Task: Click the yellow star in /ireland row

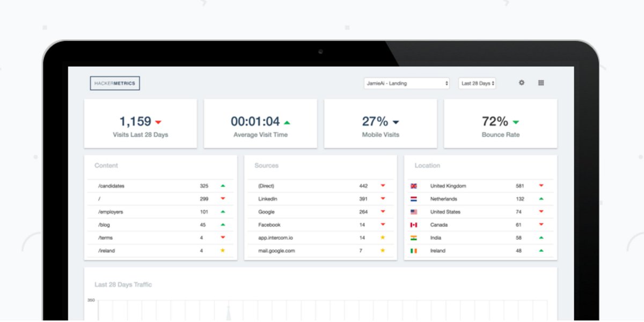Action: (x=223, y=250)
